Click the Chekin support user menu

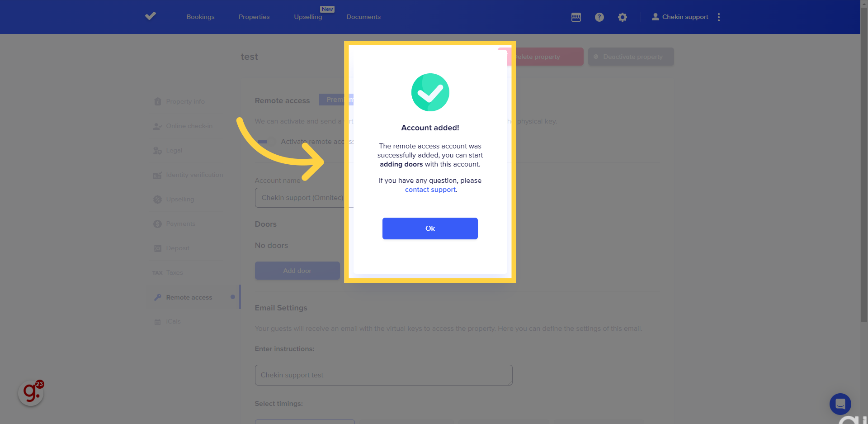click(680, 17)
